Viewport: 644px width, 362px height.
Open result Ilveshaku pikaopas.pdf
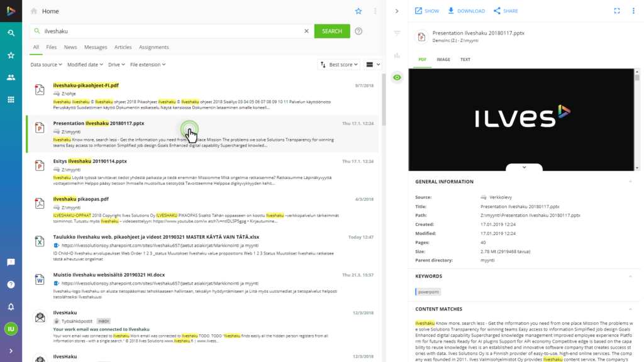(81, 199)
